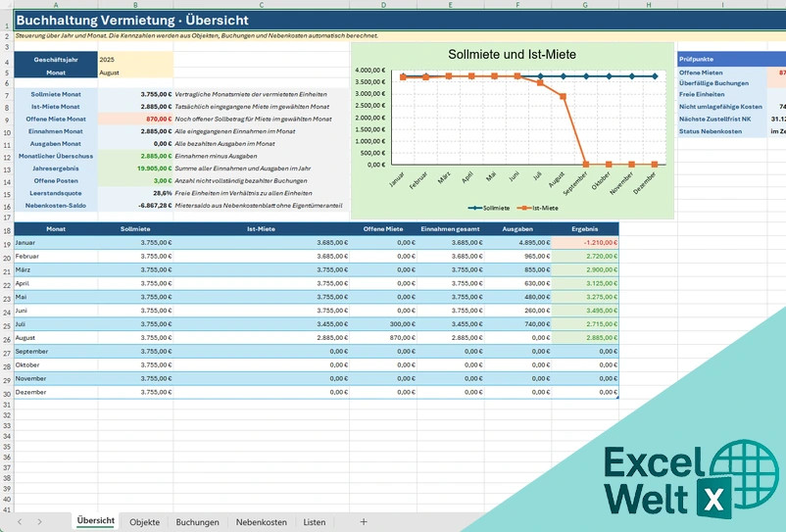Click the Ergebnis table header cell
786x532 pixels.
tap(585, 229)
